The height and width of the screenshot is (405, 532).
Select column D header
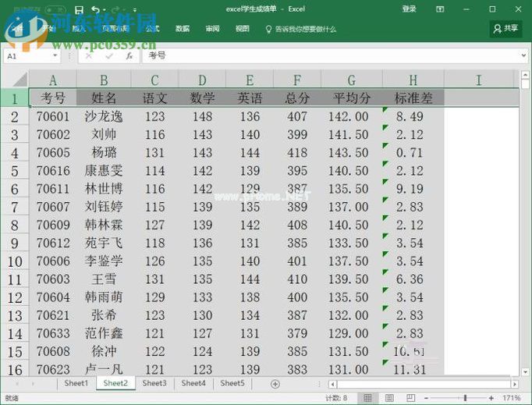tap(202, 80)
